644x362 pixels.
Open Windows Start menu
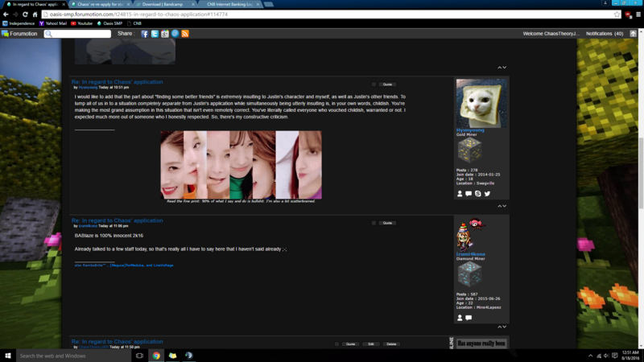8,356
